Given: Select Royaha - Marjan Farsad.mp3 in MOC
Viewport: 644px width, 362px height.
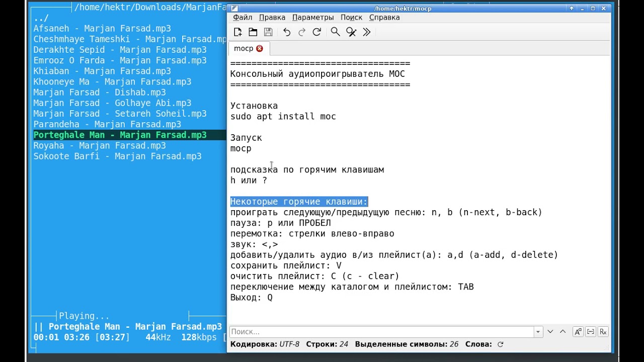Looking at the screenshot, I should click(100, 145).
